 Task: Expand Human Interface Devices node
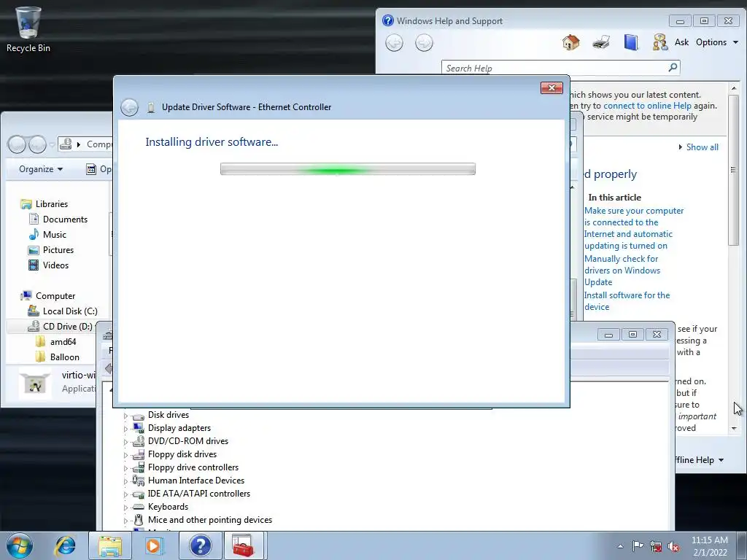pyautogui.click(x=126, y=481)
